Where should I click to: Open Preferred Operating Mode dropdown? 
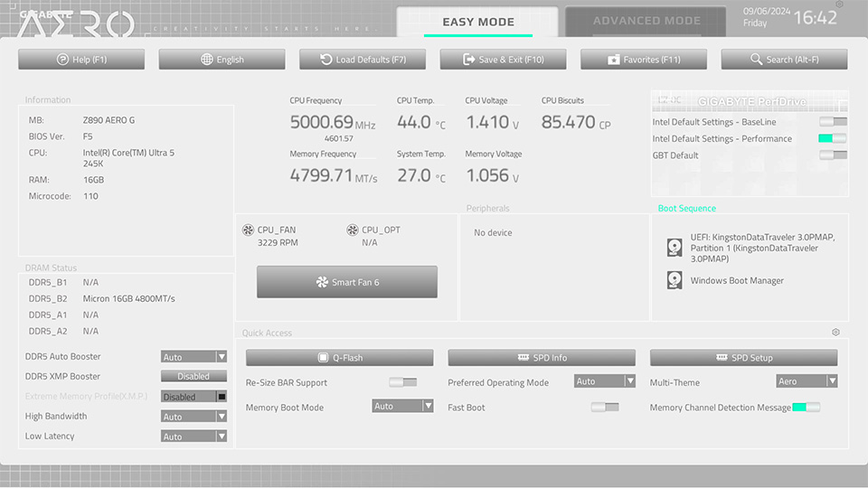pos(605,381)
